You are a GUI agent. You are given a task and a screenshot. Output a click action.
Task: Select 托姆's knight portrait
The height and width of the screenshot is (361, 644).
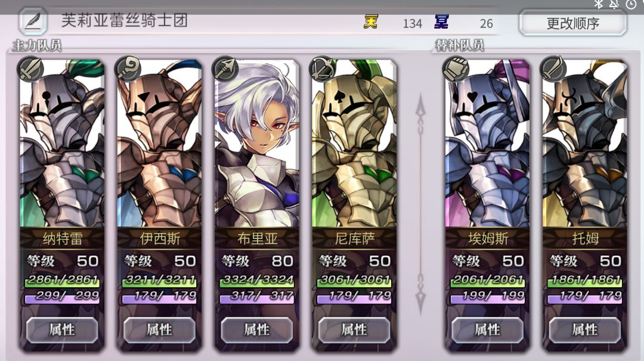tap(585, 144)
